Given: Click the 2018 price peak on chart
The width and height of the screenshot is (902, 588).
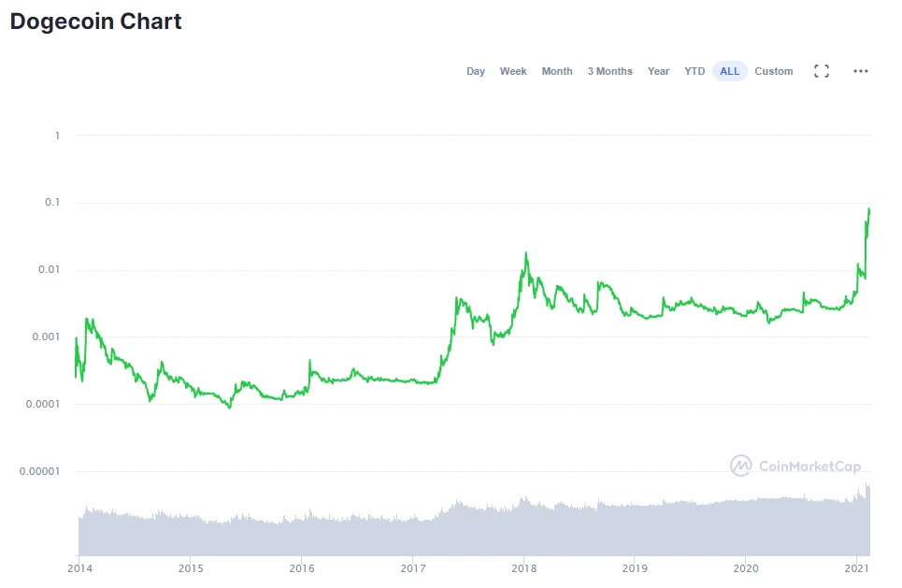Looking at the screenshot, I should coord(526,253).
